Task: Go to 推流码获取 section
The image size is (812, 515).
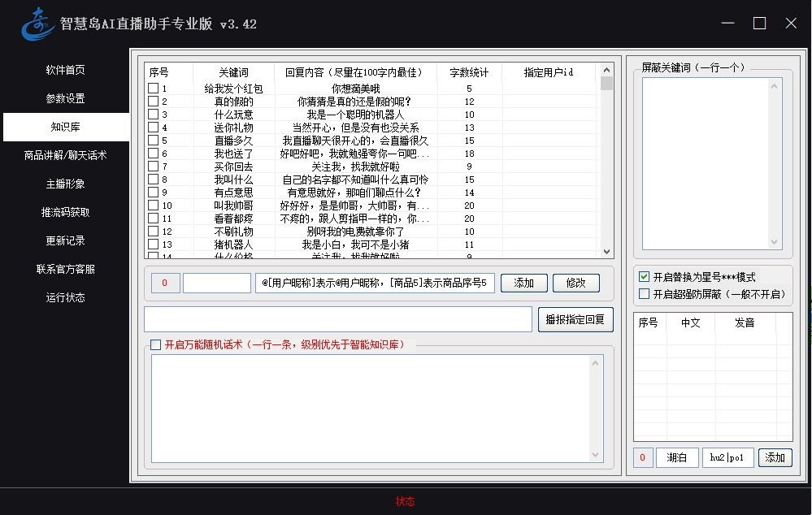Action: [x=65, y=212]
